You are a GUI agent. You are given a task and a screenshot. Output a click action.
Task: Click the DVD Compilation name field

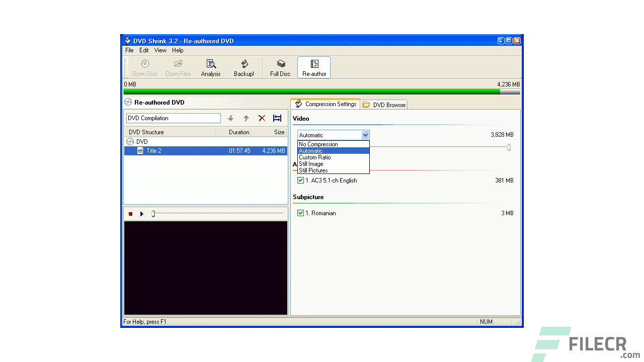coord(173,118)
